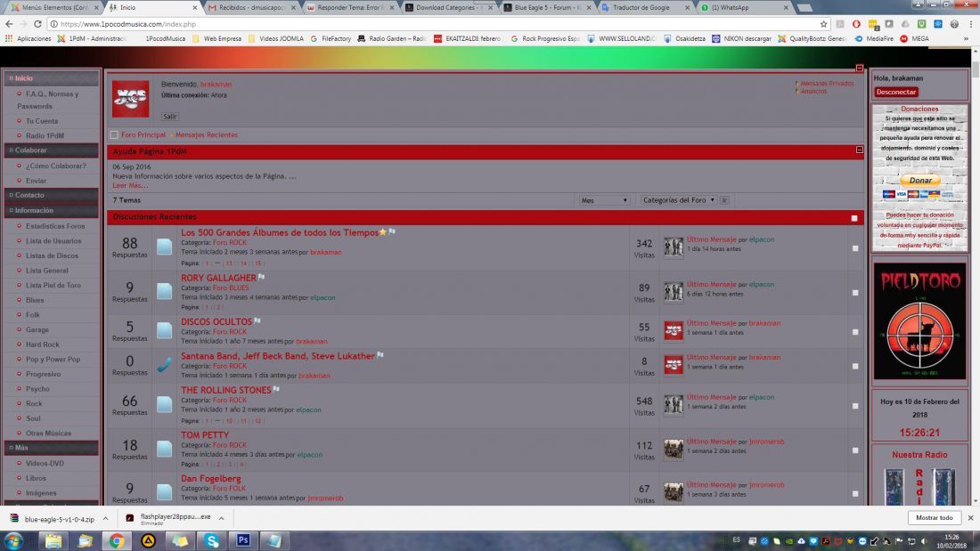Click the Piel de Toro banner image
Image resolution: width=980 pixels, height=551 pixels.
(919, 321)
